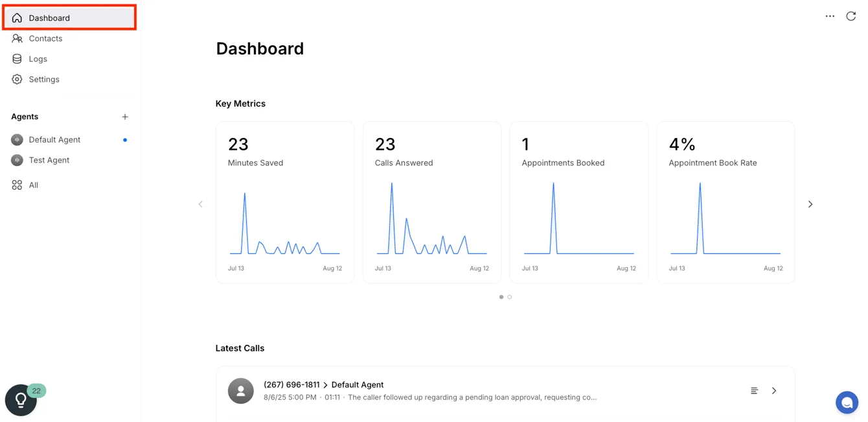Open the blue chat support bubble
The width and height of the screenshot is (868, 422).
847,403
